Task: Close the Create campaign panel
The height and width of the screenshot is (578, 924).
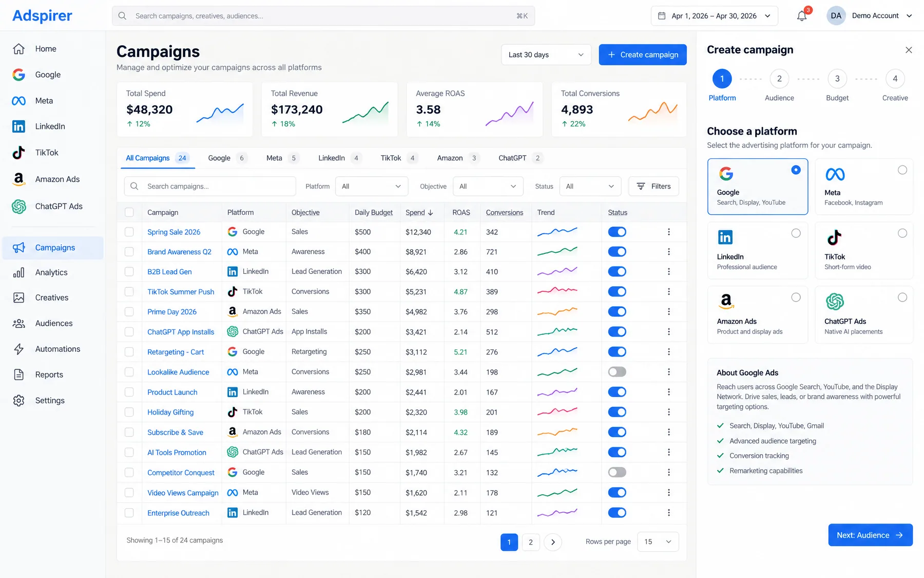Action: (909, 50)
